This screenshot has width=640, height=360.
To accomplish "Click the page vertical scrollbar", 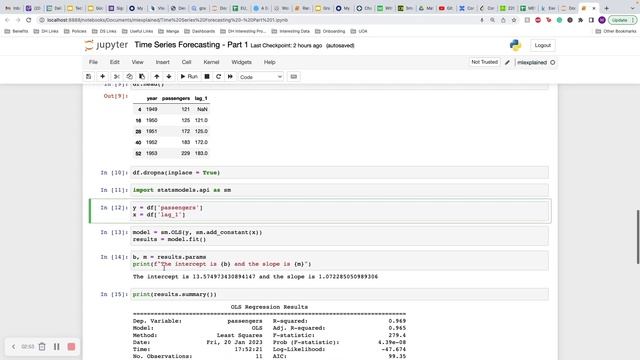I will tap(638, 237).
